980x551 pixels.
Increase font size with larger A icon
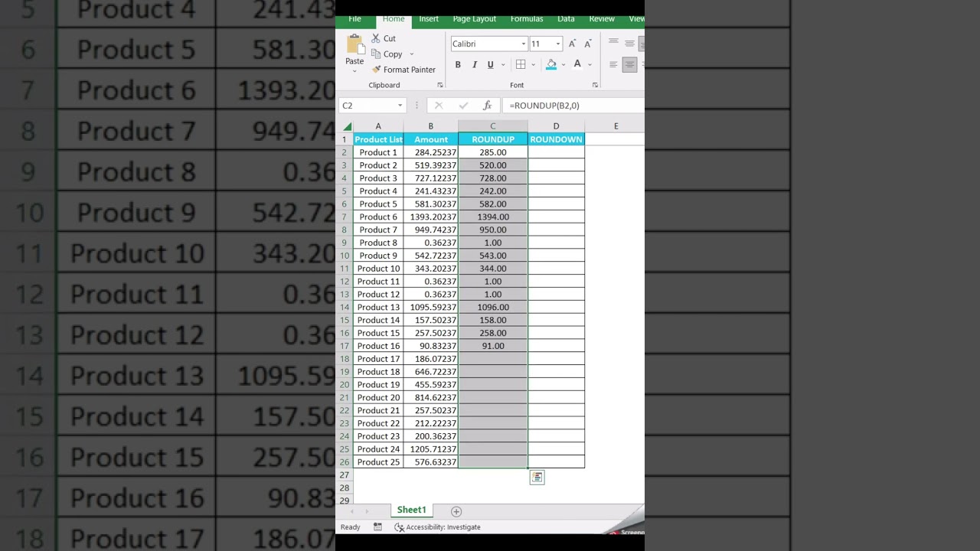572,44
